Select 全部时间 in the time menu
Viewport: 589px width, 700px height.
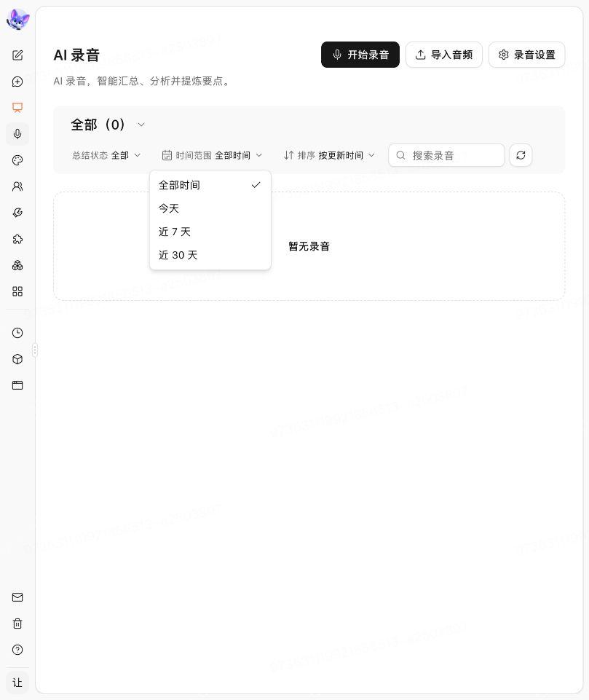[210, 185]
